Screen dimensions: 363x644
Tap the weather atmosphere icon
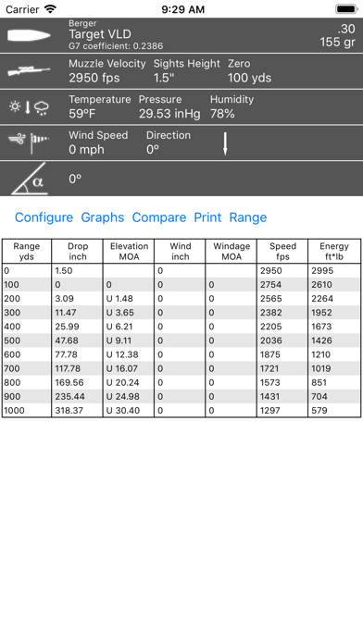click(30, 107)
